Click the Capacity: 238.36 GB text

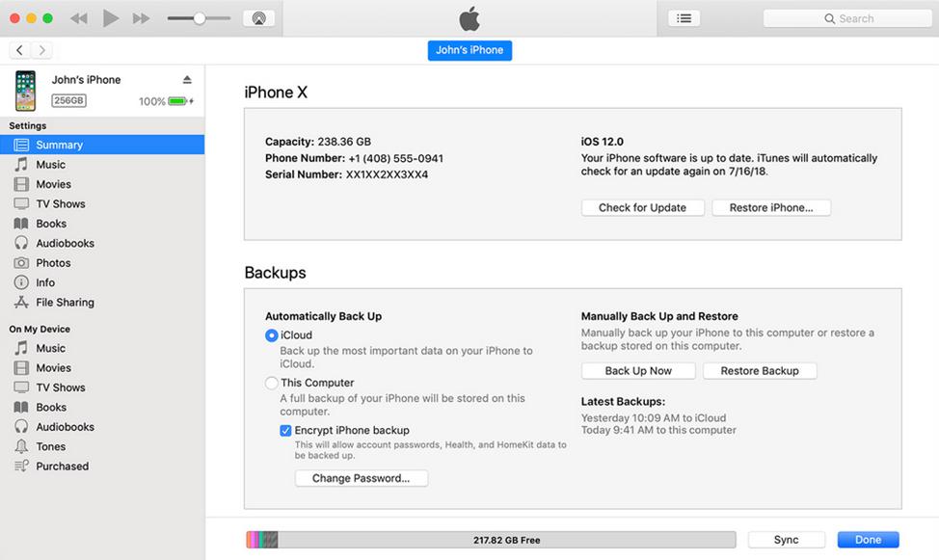318,142
